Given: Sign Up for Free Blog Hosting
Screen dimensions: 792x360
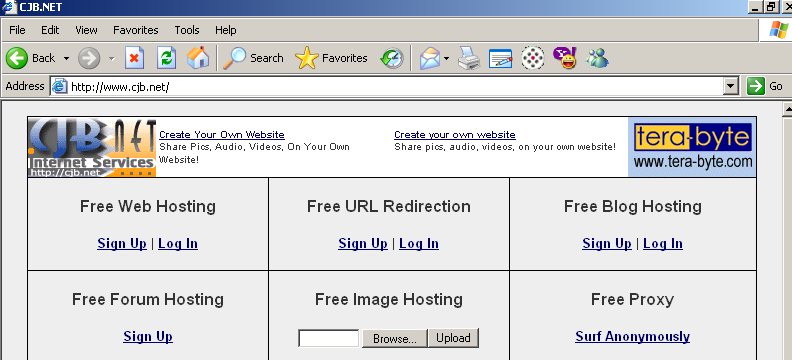Looking at the screenshot, I should click(x=607, y=243).
